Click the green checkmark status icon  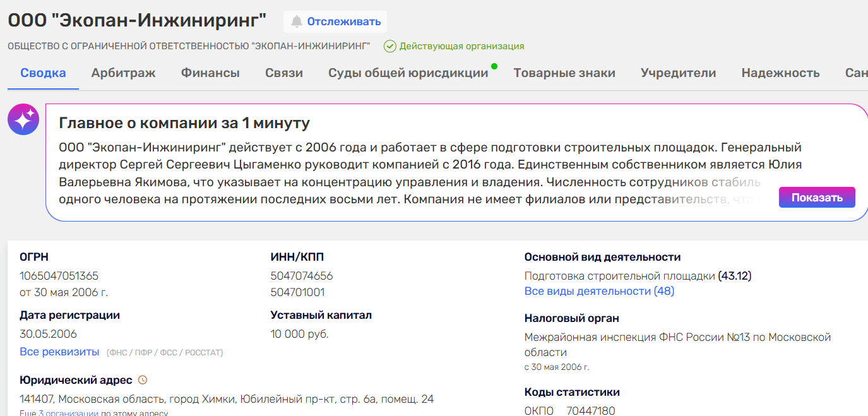390,46
